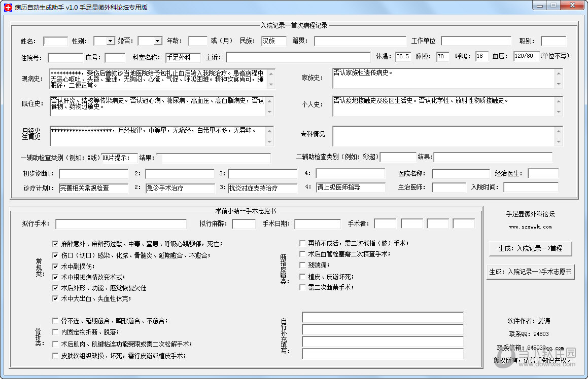Click the 现病史 scrollbar down arrow
588x379 pixels.
[271, 85]
